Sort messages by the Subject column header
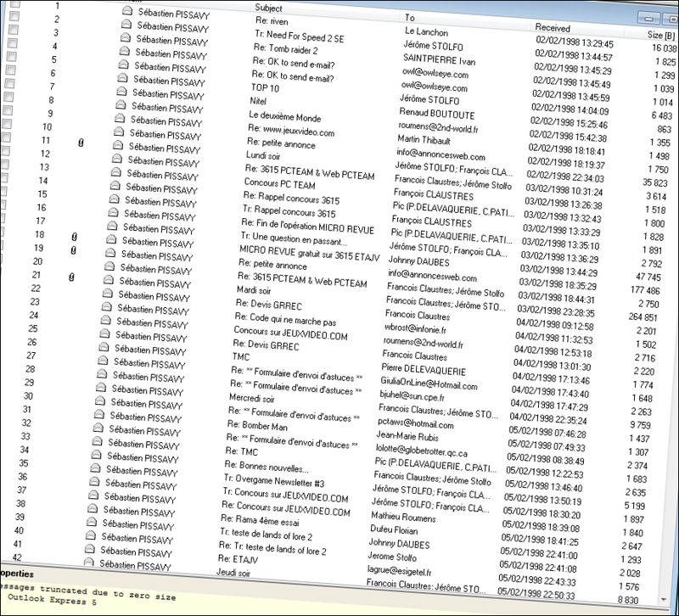This screenshot has width=679, height=616. tap(269, 8)
